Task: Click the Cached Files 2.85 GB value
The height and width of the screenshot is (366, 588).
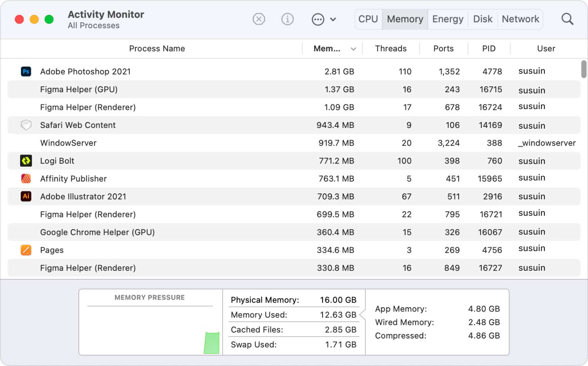Action: [340, 330]
